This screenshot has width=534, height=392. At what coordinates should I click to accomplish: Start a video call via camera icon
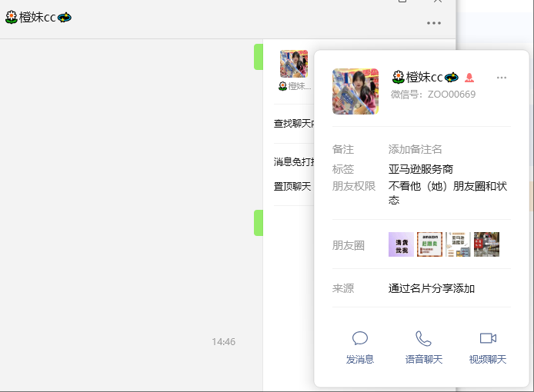(488, 338)
